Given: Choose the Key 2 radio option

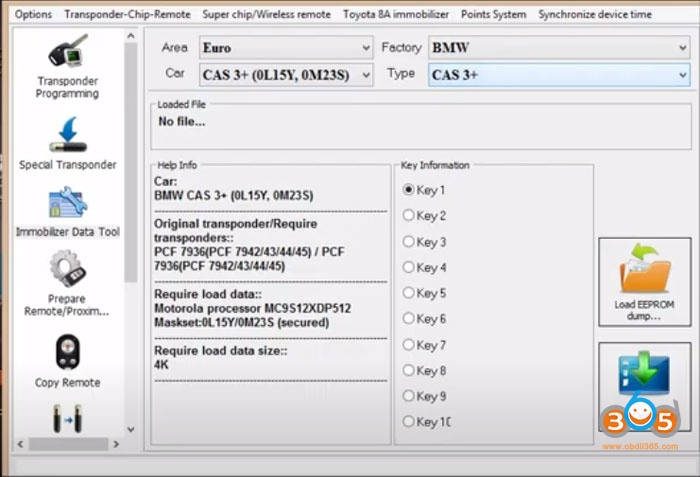Looking at the screenshot, I should click(408, 216).
